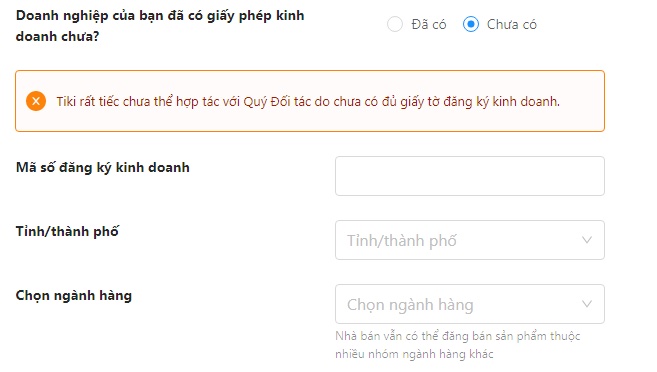Click the "Đã có" option label text
Viewport: 657px width, 372px height.
coord(429,24)
